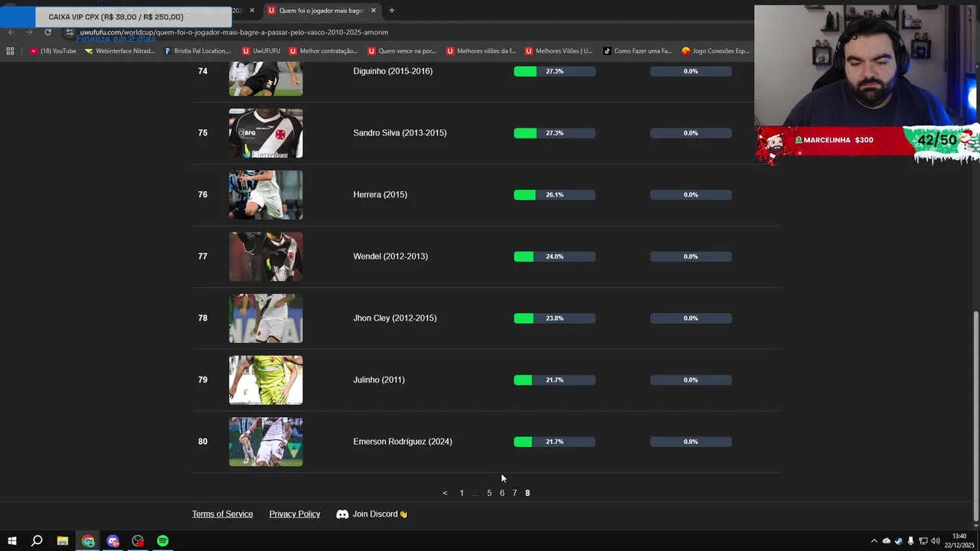Click Emerson Rodríguez's player thumbnail

(266, 442)
